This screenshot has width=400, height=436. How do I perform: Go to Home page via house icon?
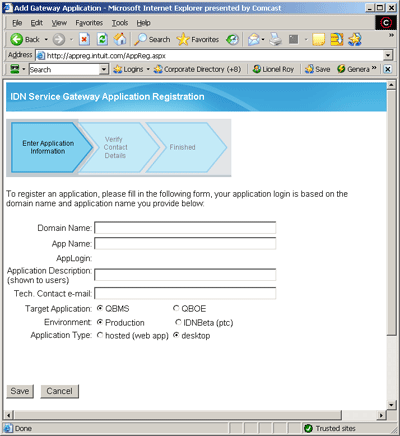(x=120, y=39)
